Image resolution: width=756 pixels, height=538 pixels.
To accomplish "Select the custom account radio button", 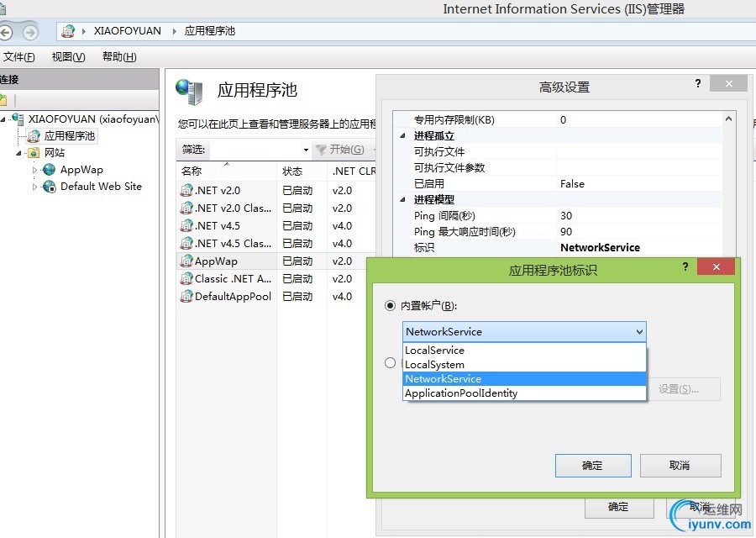I will tap(390, 363).
